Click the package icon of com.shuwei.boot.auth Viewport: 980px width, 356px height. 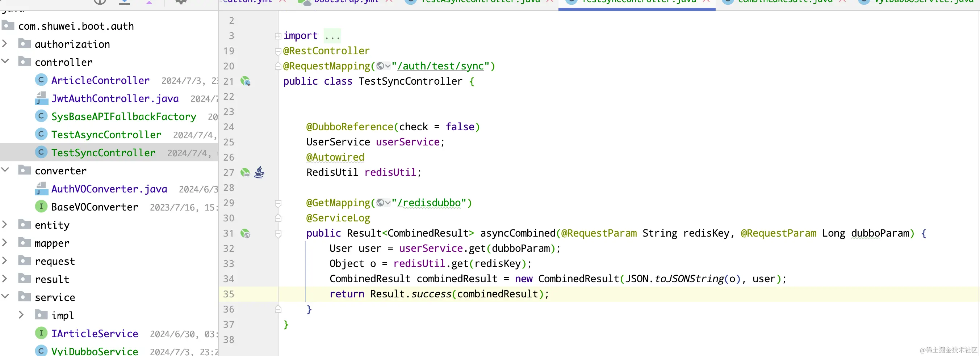pos(8,25)
